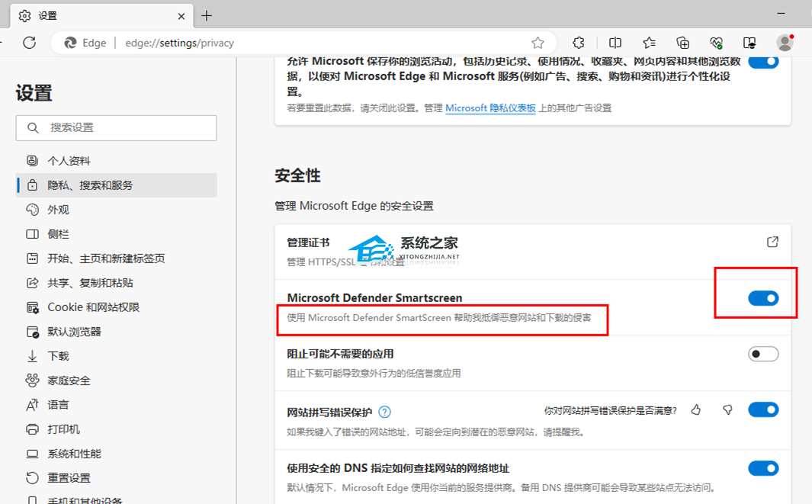
Task: Open 打印机 settings section
Action: pyautogui.click(x=116, y=429)
